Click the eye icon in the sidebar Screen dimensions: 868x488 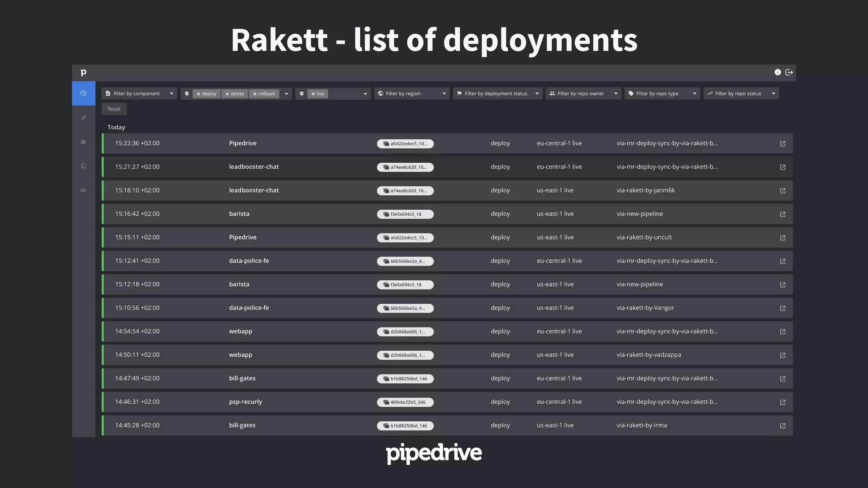click(83, 190)
